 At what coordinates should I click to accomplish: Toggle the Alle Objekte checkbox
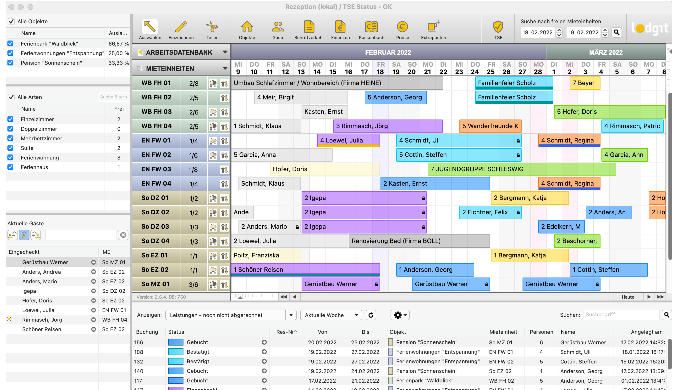click(x=12, y=21)
